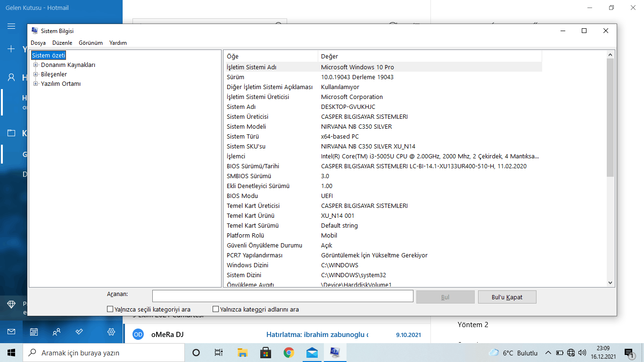This screenshot has height=362, width=644.
Task: Select the Temel Kart Ürünü XU_N14 001 value
Action: pyautogui.click(x=338, y=216)
